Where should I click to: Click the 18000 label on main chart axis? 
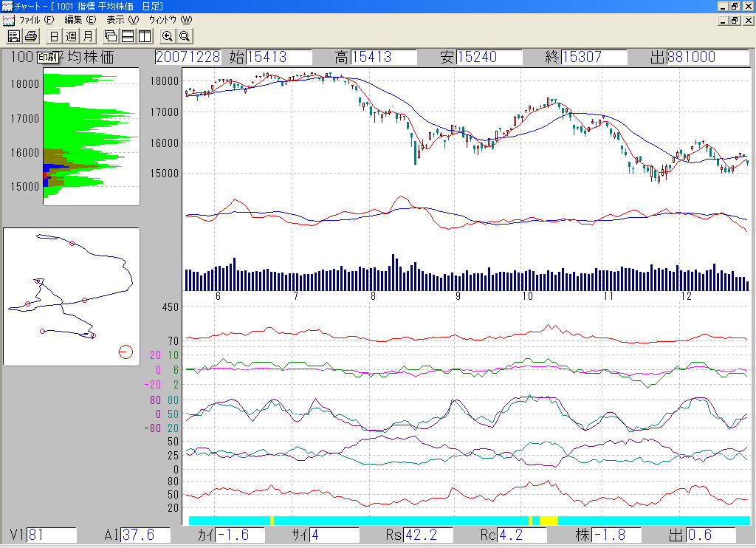click(165, 81)
